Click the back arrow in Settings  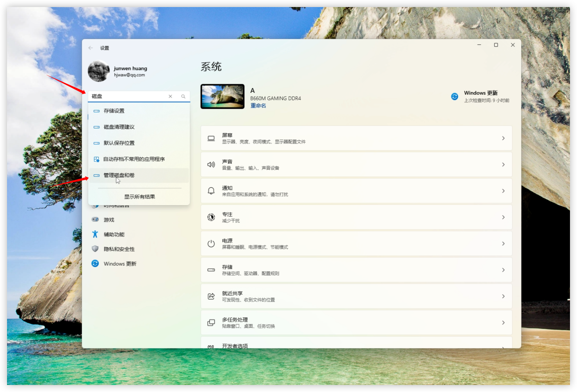coord(91,48)
